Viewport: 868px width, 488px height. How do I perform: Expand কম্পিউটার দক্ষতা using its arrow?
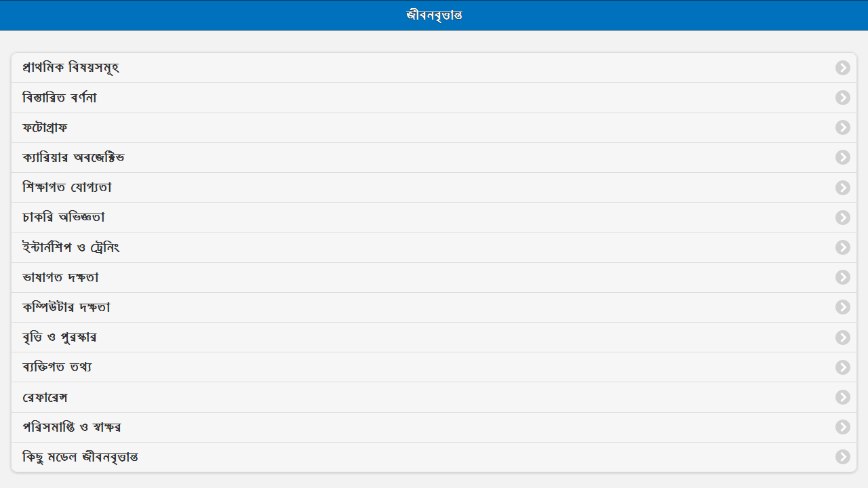(843, 307)
